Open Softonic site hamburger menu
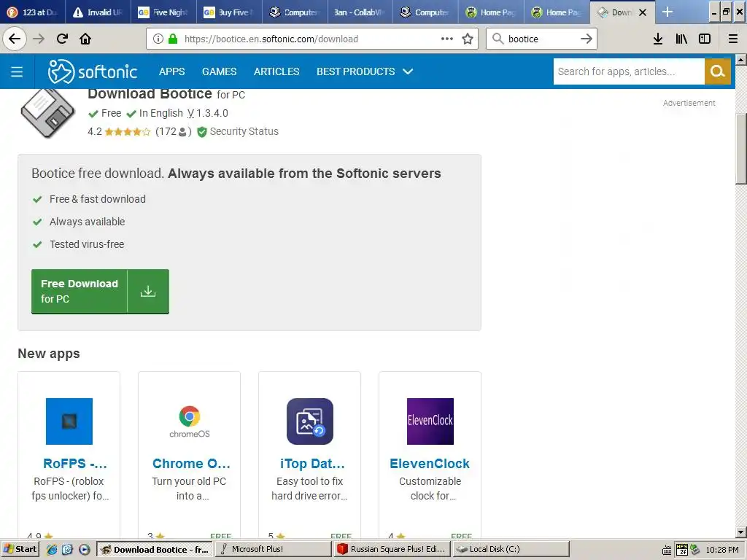The width and height of the screenshot is (747, 560). (17, 71)
